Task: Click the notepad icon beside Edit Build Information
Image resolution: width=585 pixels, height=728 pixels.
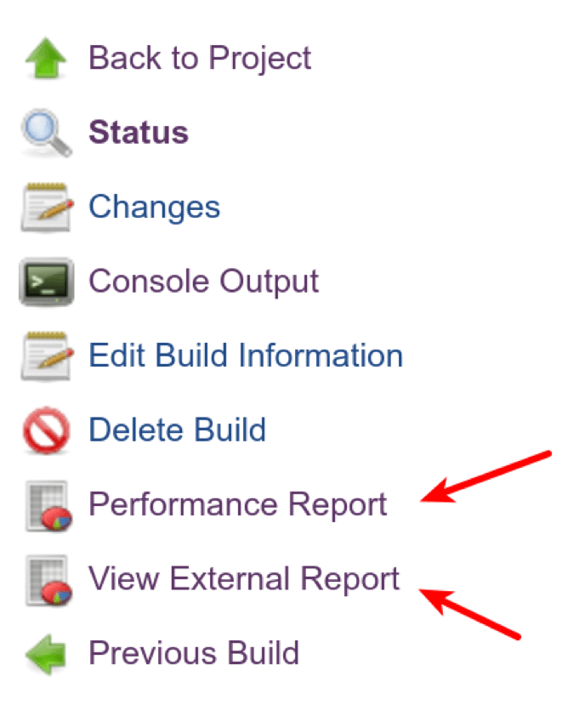Action: click(47, 355)
